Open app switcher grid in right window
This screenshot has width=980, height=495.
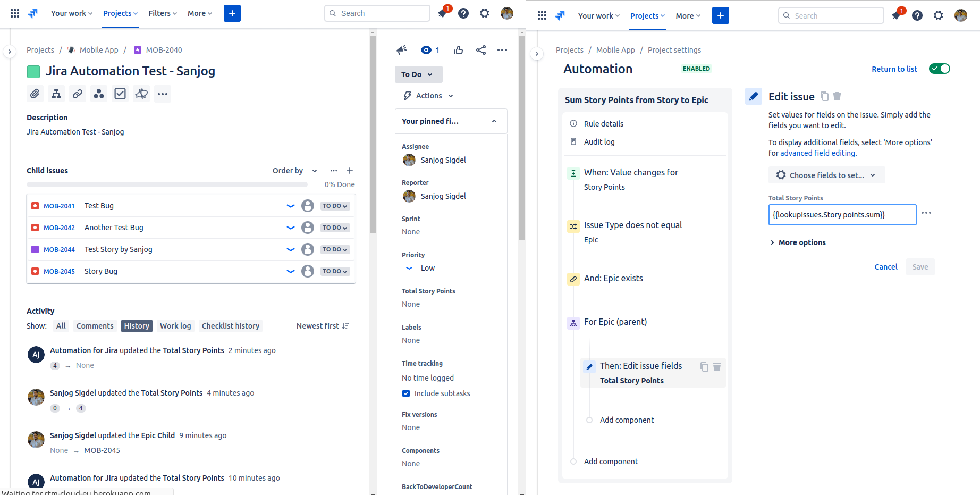542,15
